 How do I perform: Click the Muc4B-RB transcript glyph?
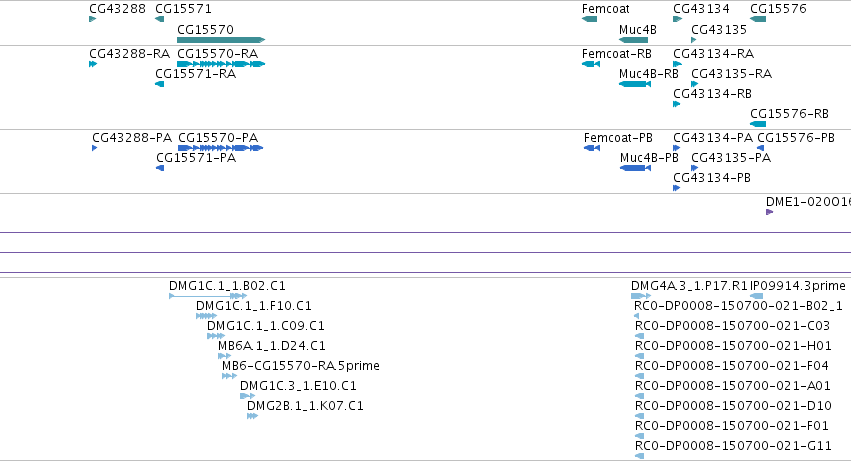635,84
